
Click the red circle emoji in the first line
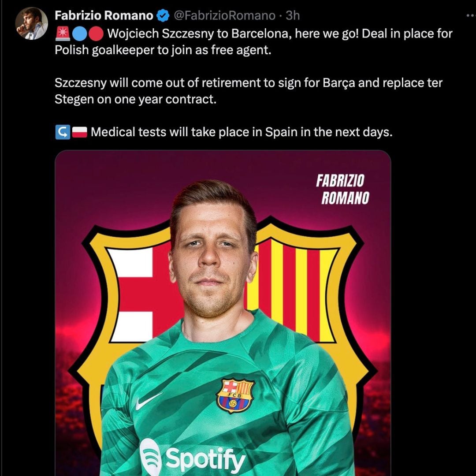(x=95, y=33)
